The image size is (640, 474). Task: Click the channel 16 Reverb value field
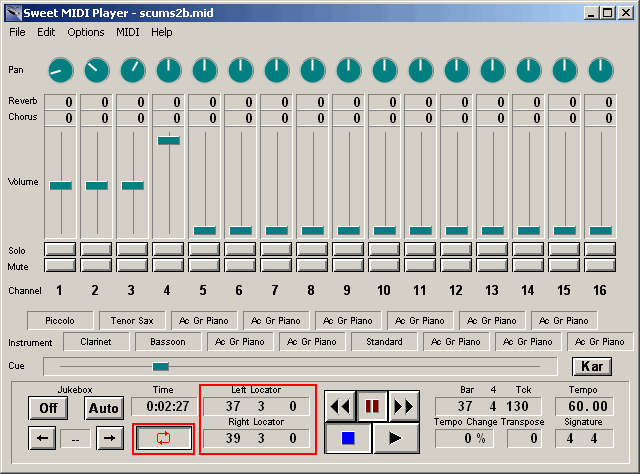tap(600, 102)
